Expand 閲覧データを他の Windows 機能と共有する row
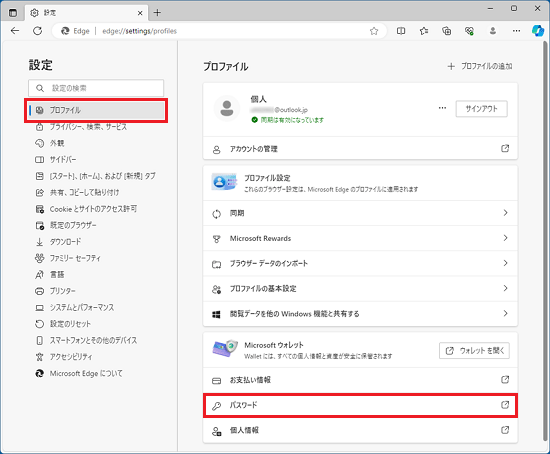Screen dimensions: 550x454 [x=360, y=314]
